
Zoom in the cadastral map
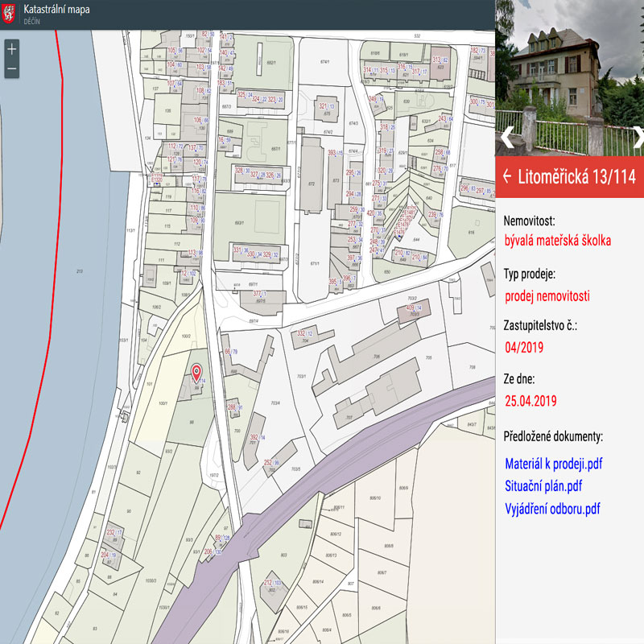tap(12, 49)
